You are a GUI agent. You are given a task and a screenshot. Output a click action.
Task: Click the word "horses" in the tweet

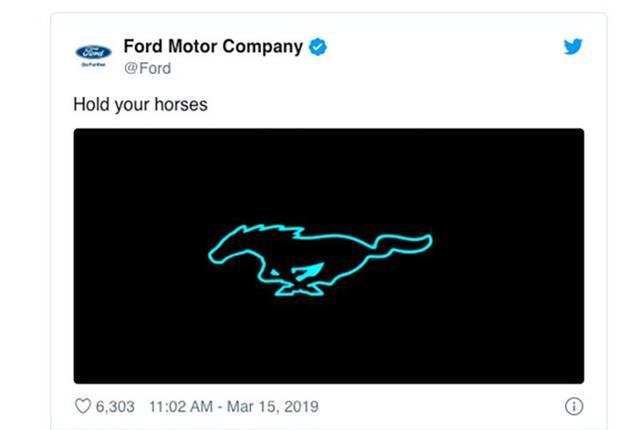point(180,103)
